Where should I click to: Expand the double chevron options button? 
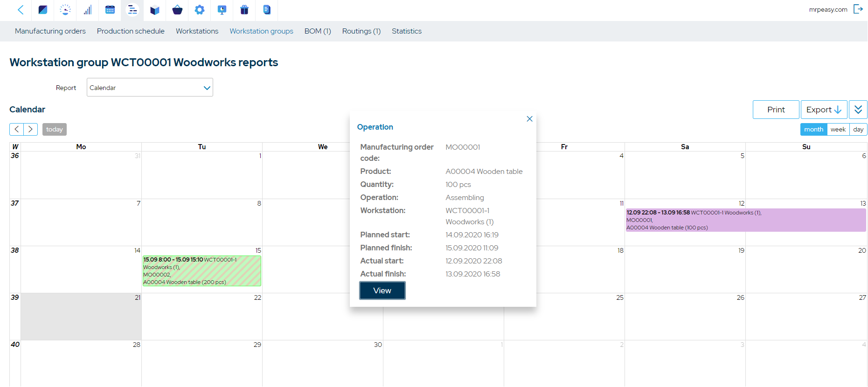coord(858,110)
